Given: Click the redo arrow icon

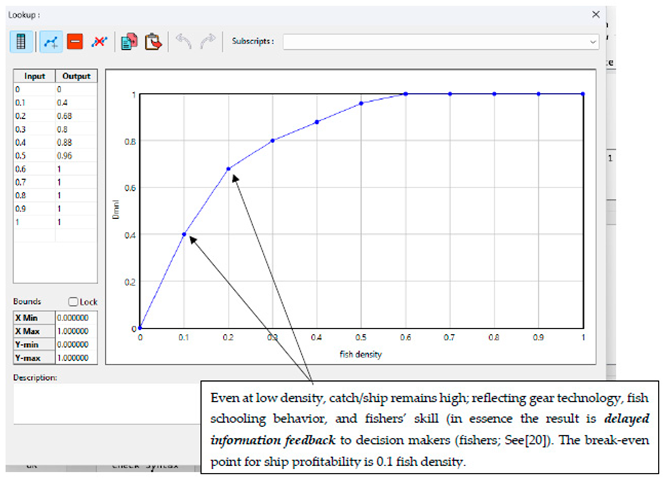Looking at the screenshot, I should click(x=207, y=42).
